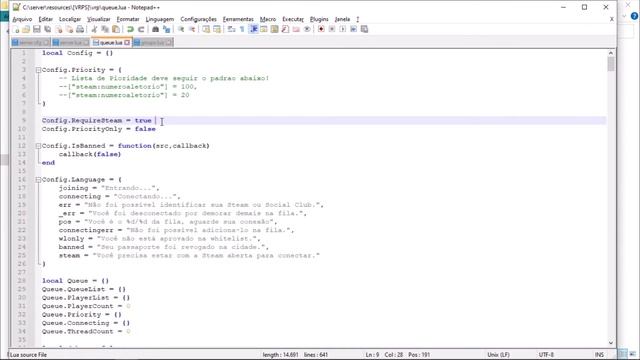This screenshot has height=360, width=640.
Task: Toggle Folder as Workspace toolbar icon
Action: [x=296, y=29]
